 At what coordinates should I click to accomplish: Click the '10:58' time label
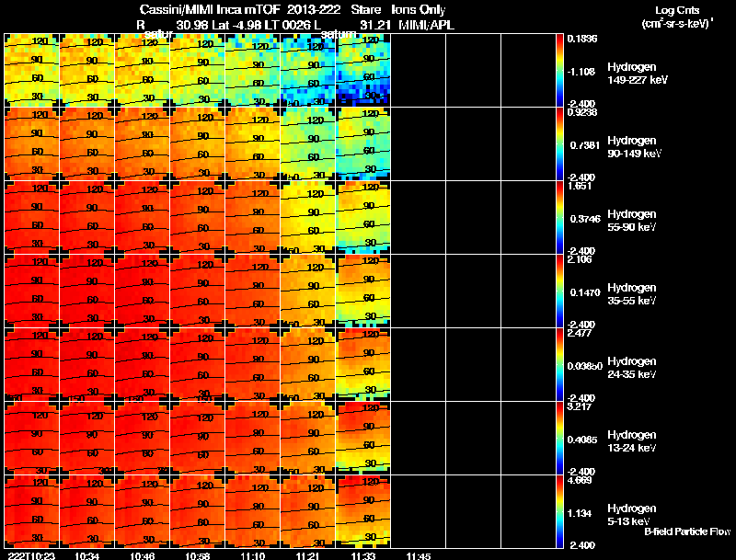pos(197,555)
